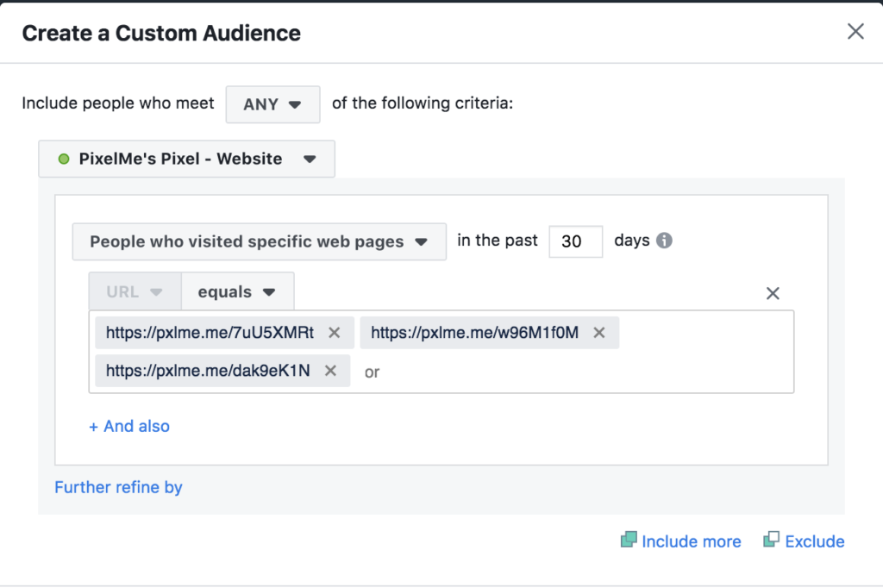Edit the 30 days input field
The height and width of the screenshot is (588, 883).
coord(575,241)
